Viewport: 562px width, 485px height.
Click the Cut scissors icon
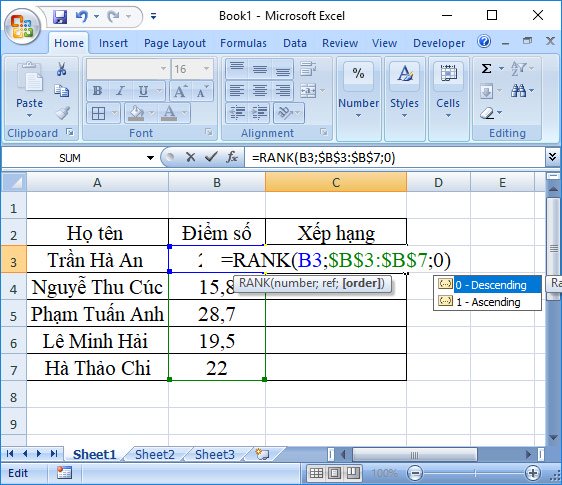click(x=62, y=68)
